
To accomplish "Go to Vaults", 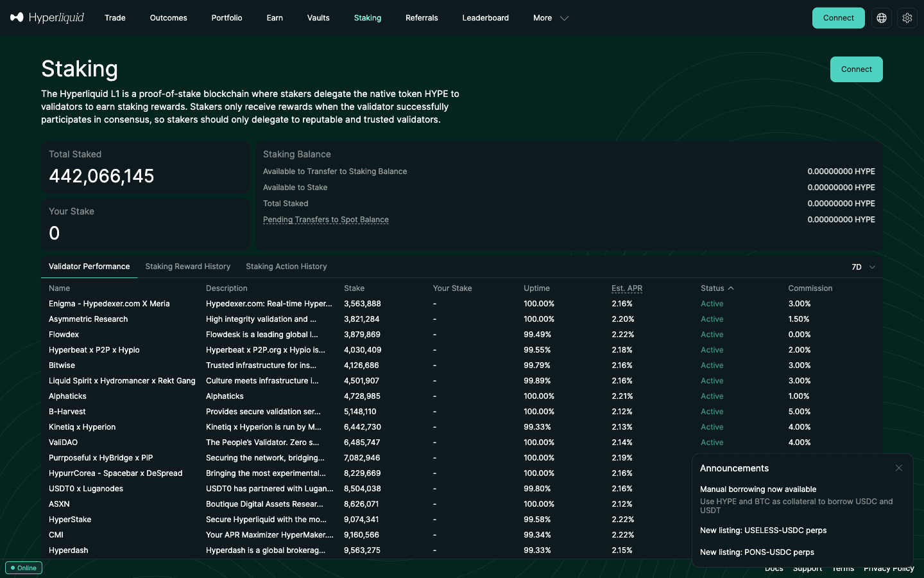I will coord(318,18).
